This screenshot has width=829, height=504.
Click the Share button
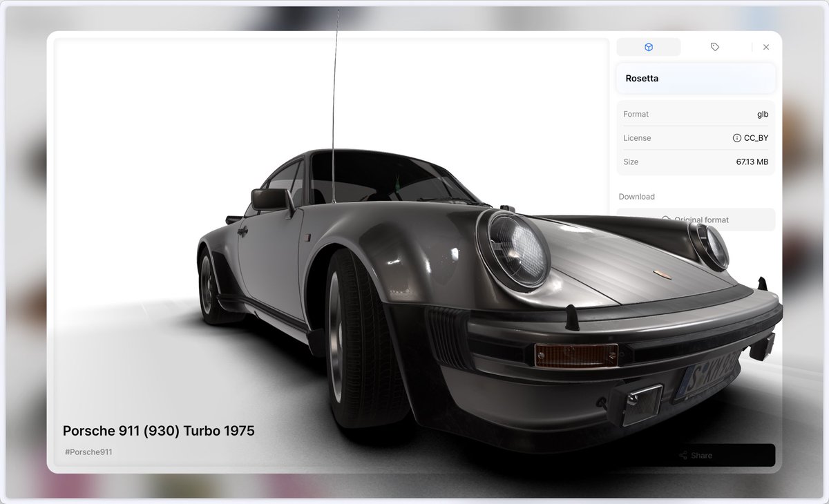coord(696,455)
